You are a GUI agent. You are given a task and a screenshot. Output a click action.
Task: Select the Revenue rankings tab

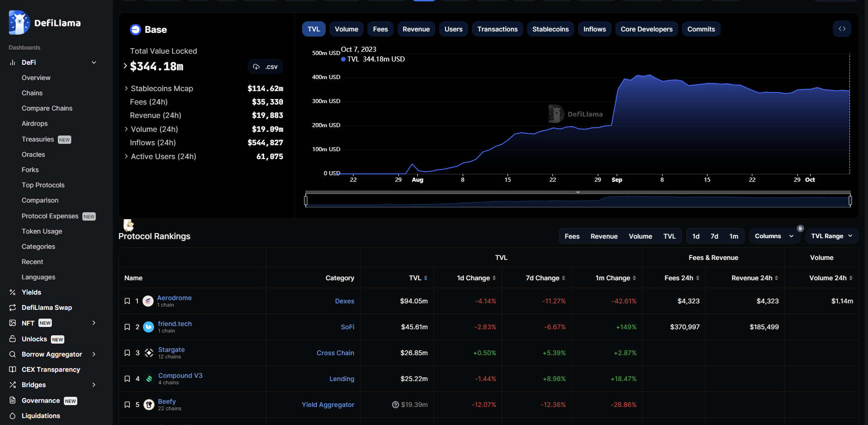coord(604,236)
